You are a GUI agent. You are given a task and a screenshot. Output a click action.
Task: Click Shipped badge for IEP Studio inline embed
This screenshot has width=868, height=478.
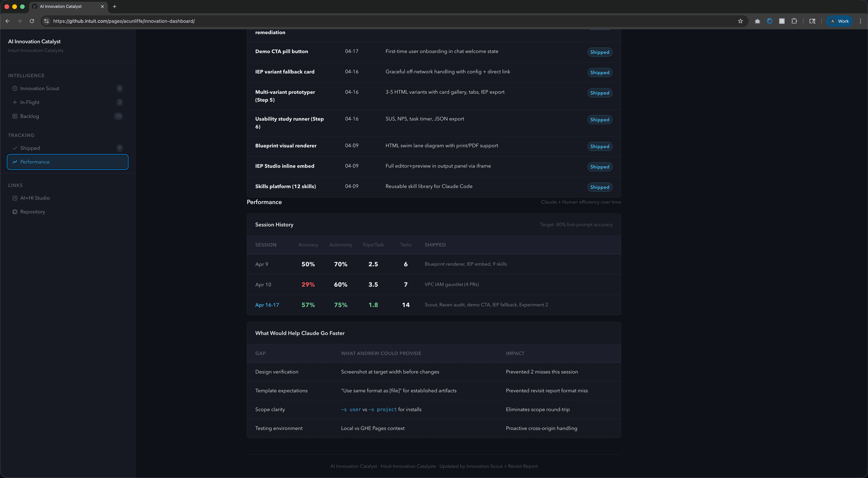point(599,167)
